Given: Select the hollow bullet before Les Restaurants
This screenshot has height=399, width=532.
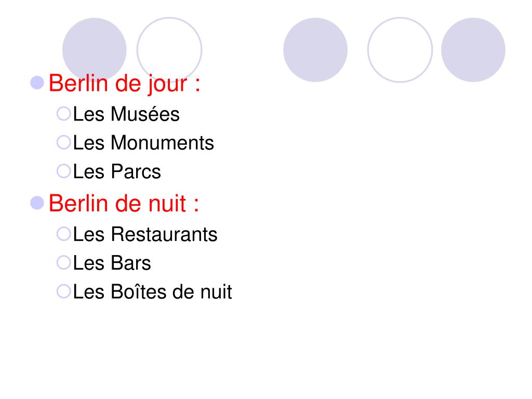Looking at the screenshot, I should point(63,234).
